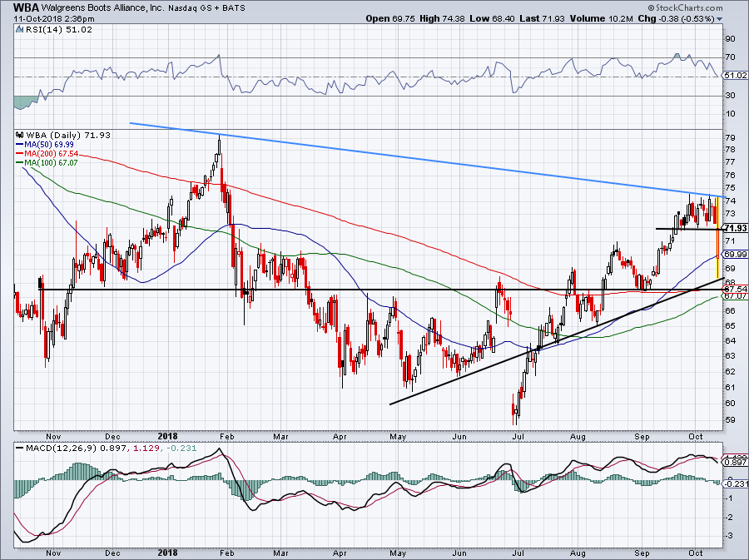This screenshot has height=560, width=749.
Task: Click the 'WBA (Daily) 71.93' legend label
Action: click(68, 135)
